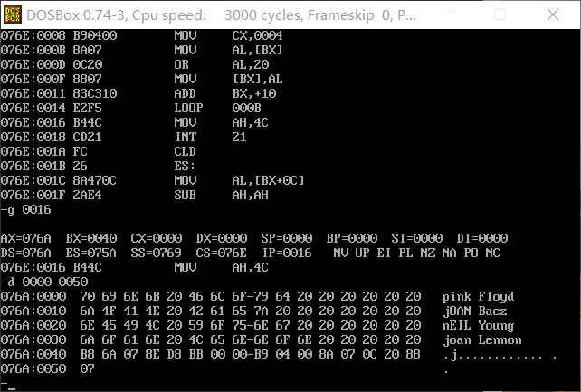Screen dimensions: 581x392
Task: Click 'MOV AH,4C' in the unassemble listing
Action: (135, 122)
